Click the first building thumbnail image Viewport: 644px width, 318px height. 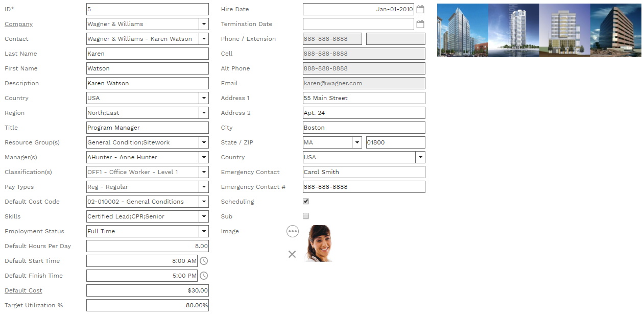(462, 30)
